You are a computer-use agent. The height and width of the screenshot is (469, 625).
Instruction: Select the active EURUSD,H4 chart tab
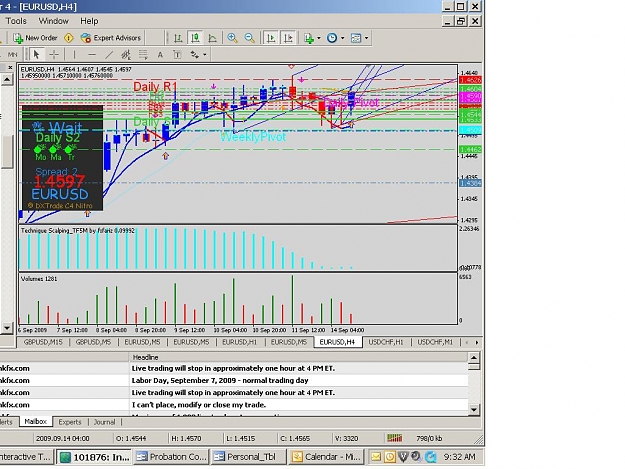(337, 342)
